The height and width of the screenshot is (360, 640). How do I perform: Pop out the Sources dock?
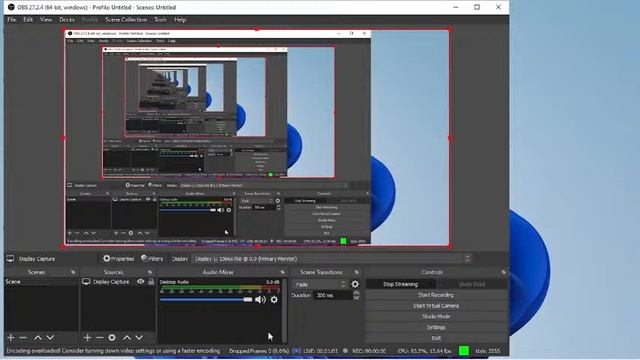150,272
